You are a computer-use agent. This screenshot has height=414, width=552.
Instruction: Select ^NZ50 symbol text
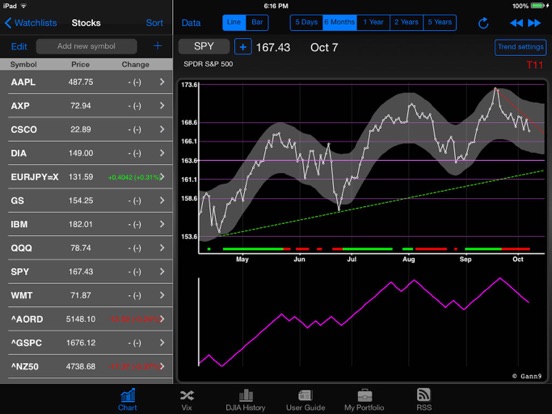(24, 366)
